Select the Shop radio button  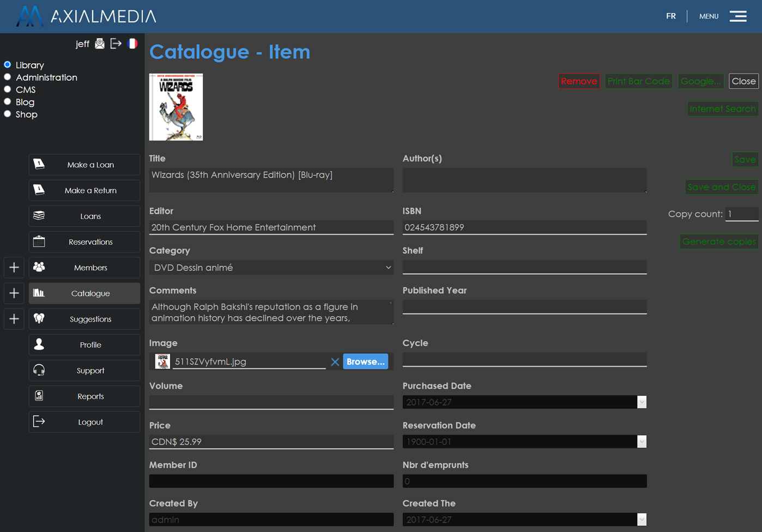(8, 114)
